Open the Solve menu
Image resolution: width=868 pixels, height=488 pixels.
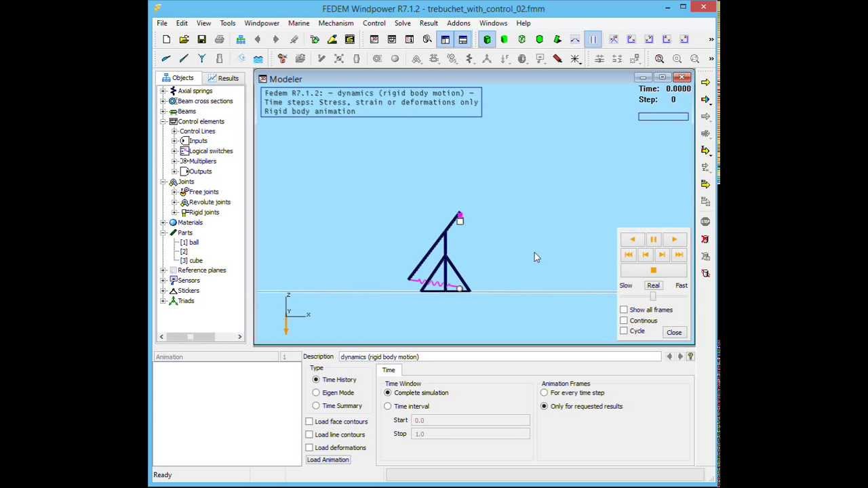point(402,23)
